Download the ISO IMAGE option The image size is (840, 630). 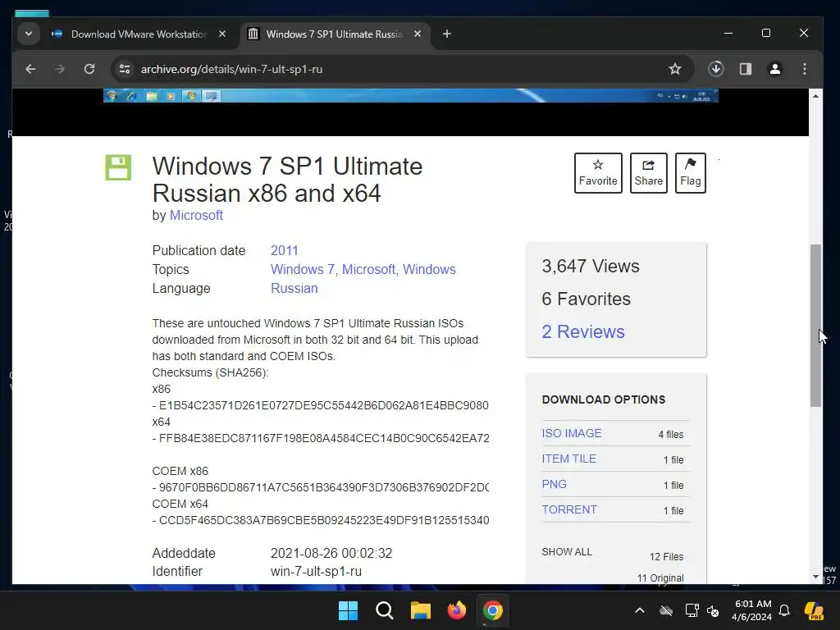(x=572, y=433)
